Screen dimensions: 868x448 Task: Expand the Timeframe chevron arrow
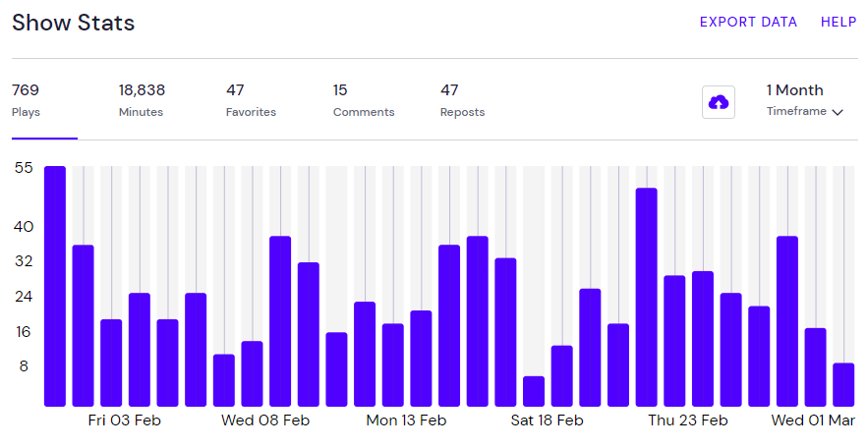838,113
